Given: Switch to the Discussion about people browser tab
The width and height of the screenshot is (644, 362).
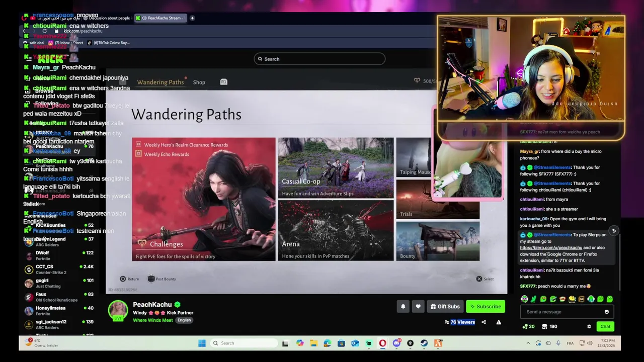Looking at the screenshot, I should coord(106,18).
